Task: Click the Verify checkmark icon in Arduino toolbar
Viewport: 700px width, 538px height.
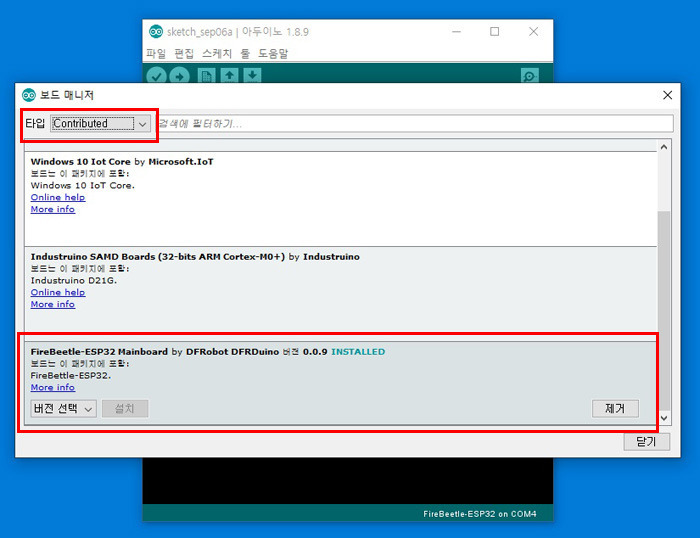Action: (x=156, y=76)
